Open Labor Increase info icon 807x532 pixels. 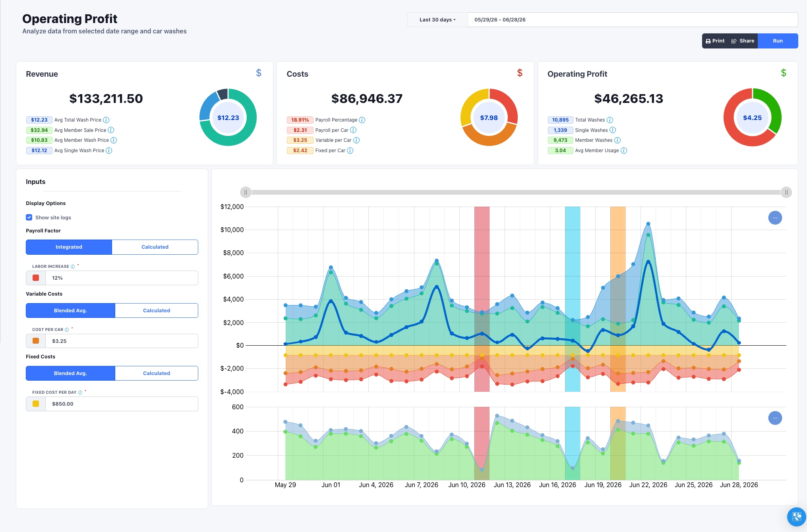(73, 267)
